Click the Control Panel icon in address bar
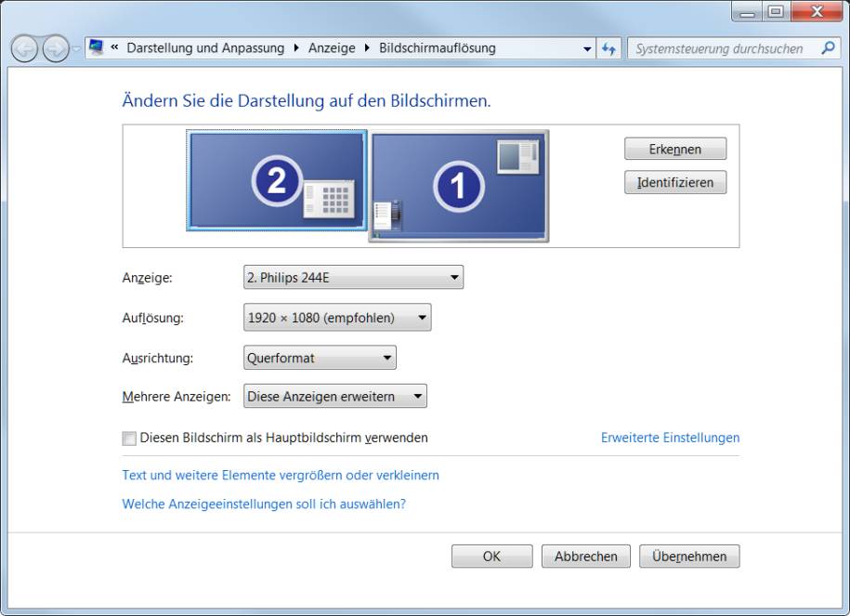850x616 pixels. 97,48
